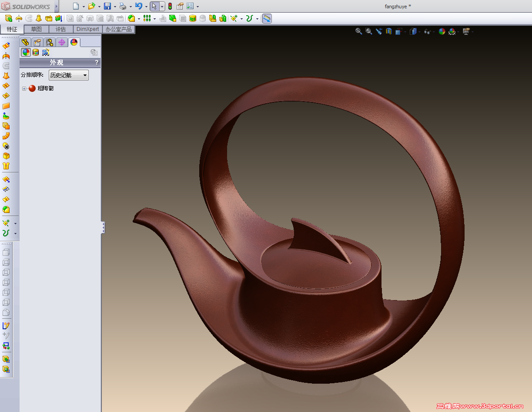Open the Undo dropdown arrow
This screenshot has height=412, width=532.
tap(146, 7)
